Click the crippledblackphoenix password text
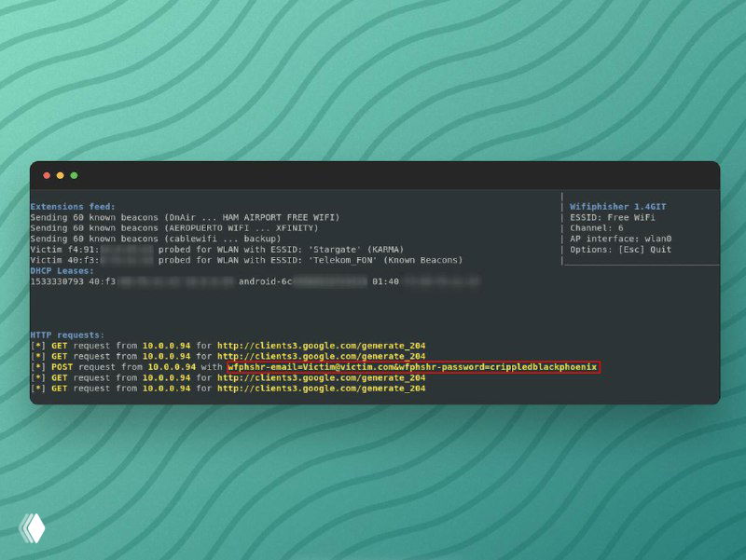This screenshot has width=746, height=560. [541, 367]
